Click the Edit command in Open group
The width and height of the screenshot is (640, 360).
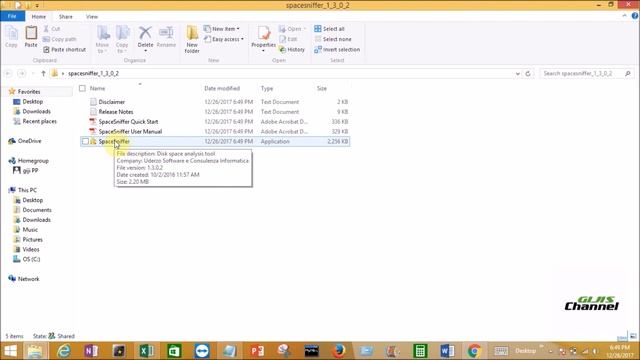tap(288, 39)
